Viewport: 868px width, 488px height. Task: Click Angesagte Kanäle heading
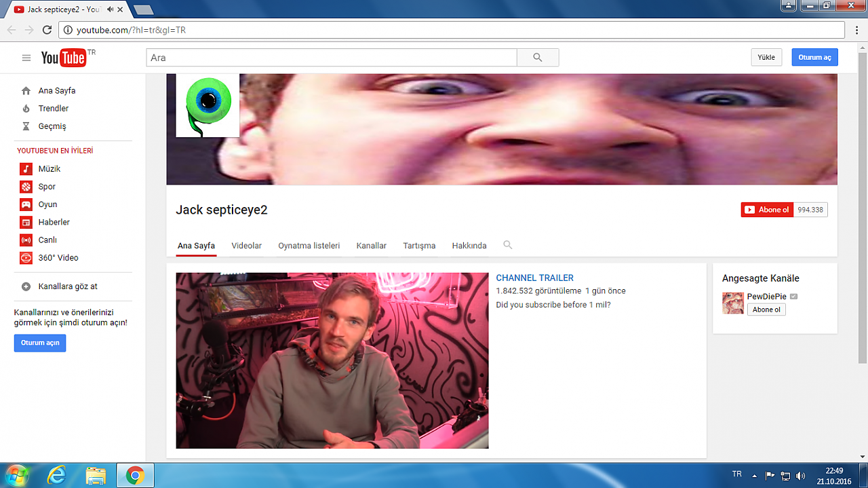[761, 278]
